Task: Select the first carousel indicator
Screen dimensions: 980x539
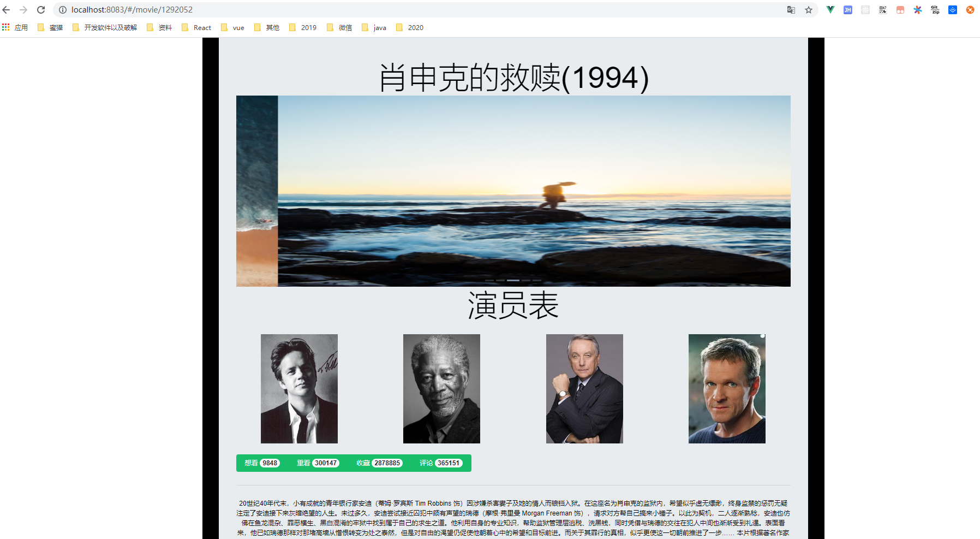Action: (x=489, y=280)
